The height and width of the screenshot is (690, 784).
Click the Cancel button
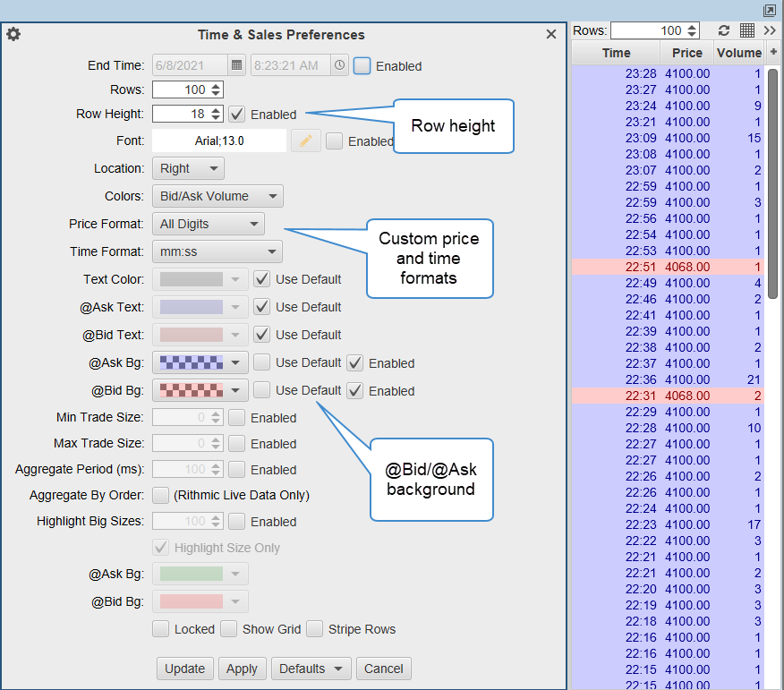coord(383,669)
